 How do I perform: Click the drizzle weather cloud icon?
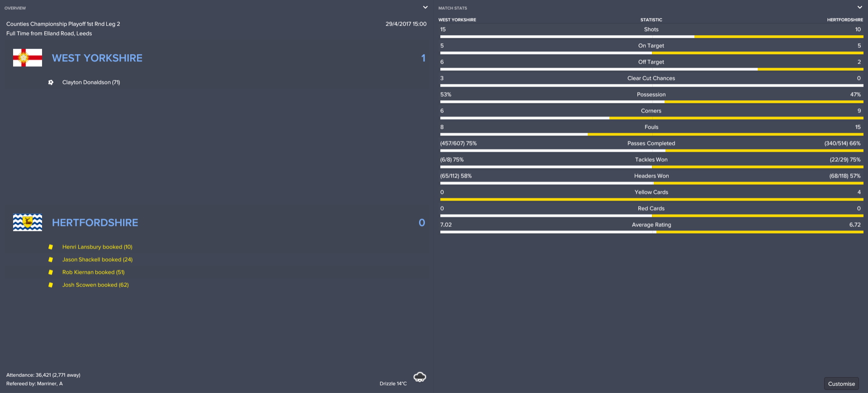[420, 377]
